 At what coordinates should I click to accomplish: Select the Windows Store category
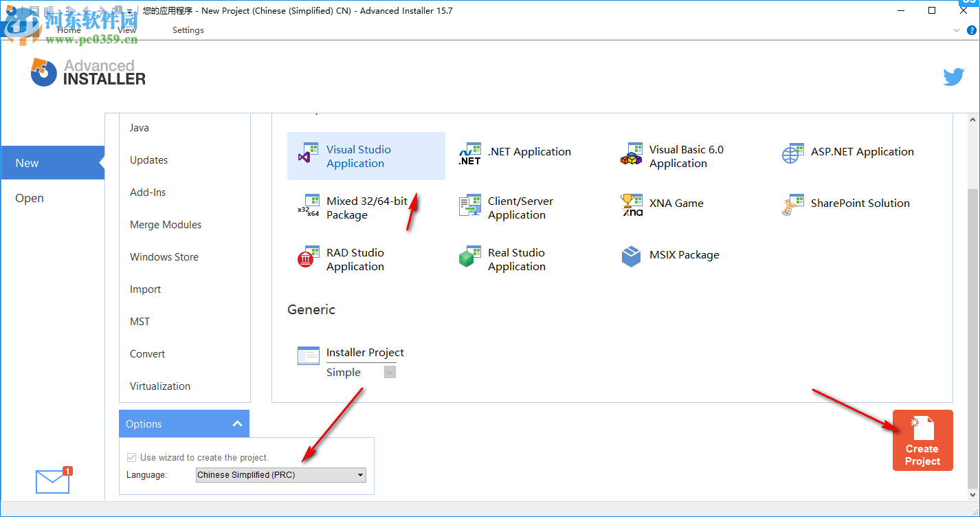(x=164, y=257)
